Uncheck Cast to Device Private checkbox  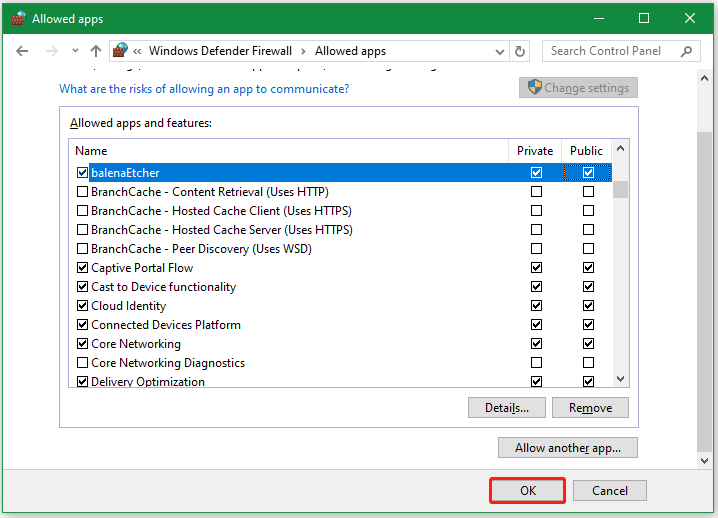(536, 287)
